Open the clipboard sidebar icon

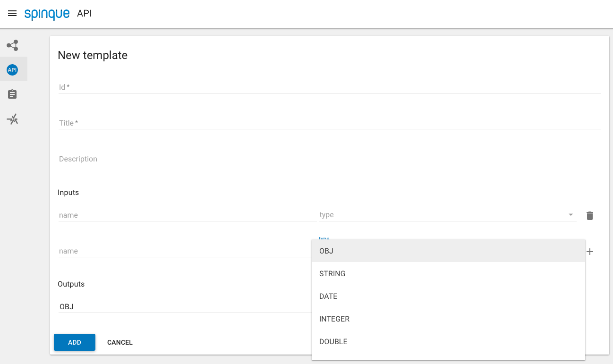click(x=13, y=94)
